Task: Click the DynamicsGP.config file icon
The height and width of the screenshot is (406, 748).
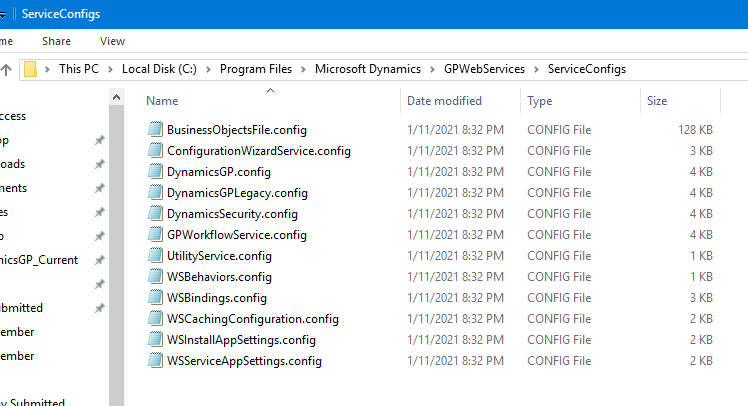Action: click(155, 171)
